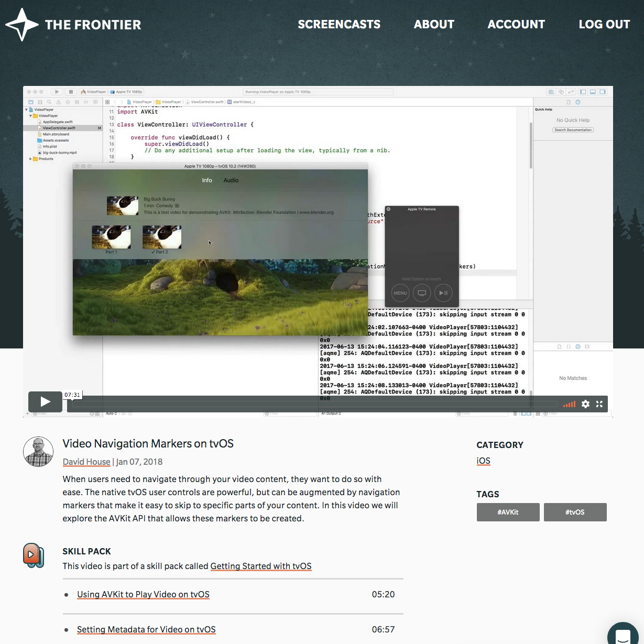The width and height of the screenshot is (644, 644).
Task: Open the SCREENCASTS navigation item
Action: (x=339, y=24)
